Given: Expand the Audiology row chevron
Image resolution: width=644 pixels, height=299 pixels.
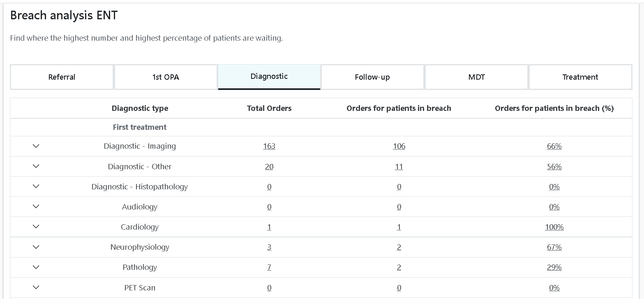Looking at the screenshot, I should click(x=36, y=207).
